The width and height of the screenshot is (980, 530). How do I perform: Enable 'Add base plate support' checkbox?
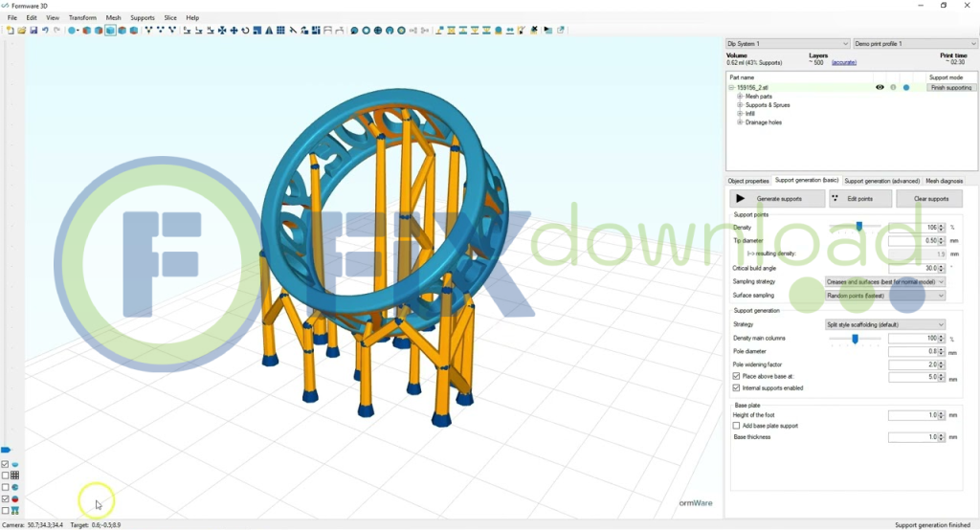click(x=736, y=426)
